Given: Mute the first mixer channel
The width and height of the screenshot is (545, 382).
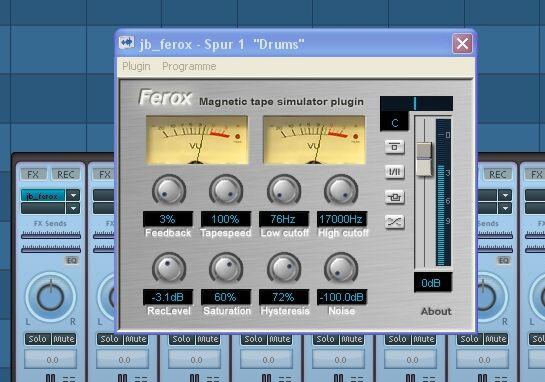Looking at the screenshot, I should point(64,339).
